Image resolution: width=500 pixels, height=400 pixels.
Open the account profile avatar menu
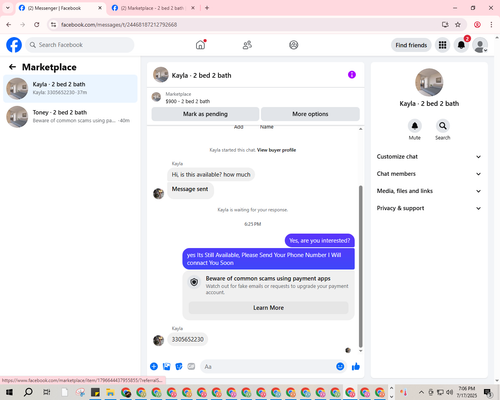pos(480,45)
